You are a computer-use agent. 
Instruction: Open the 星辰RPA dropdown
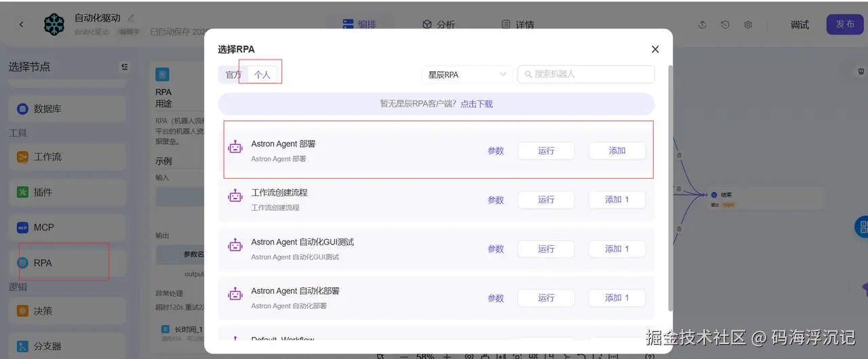click(467, 75)
